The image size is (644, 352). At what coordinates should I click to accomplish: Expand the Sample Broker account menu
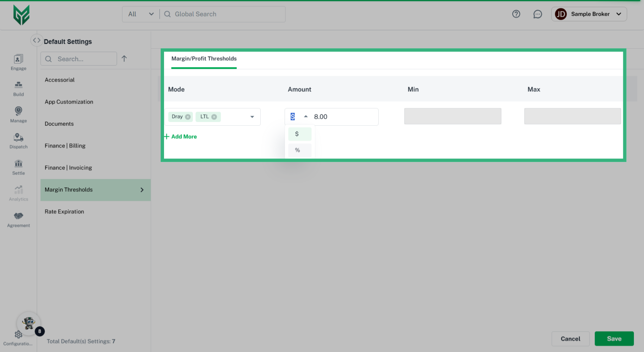pos(619,14)
